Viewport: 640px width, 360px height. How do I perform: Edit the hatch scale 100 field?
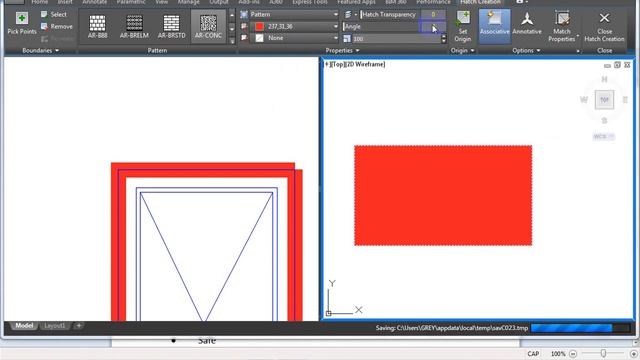pos(396,39)
